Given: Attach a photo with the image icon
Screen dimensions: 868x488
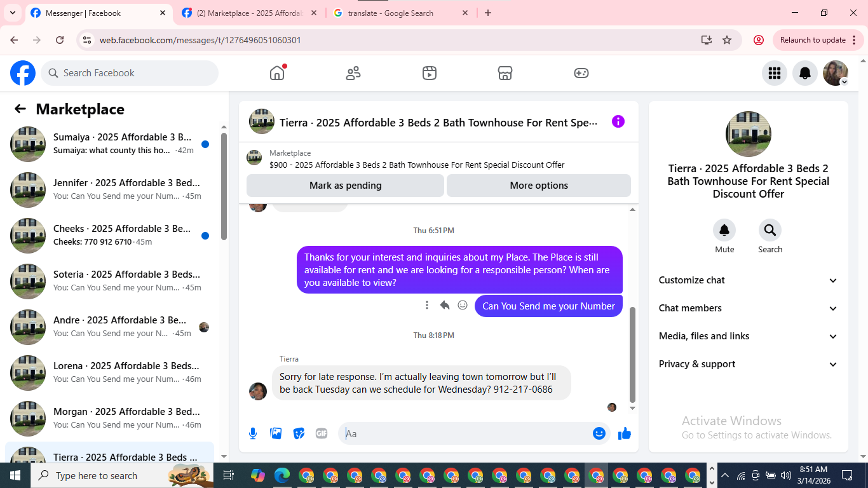Looking at the screenshot, I should click(276, 433).
